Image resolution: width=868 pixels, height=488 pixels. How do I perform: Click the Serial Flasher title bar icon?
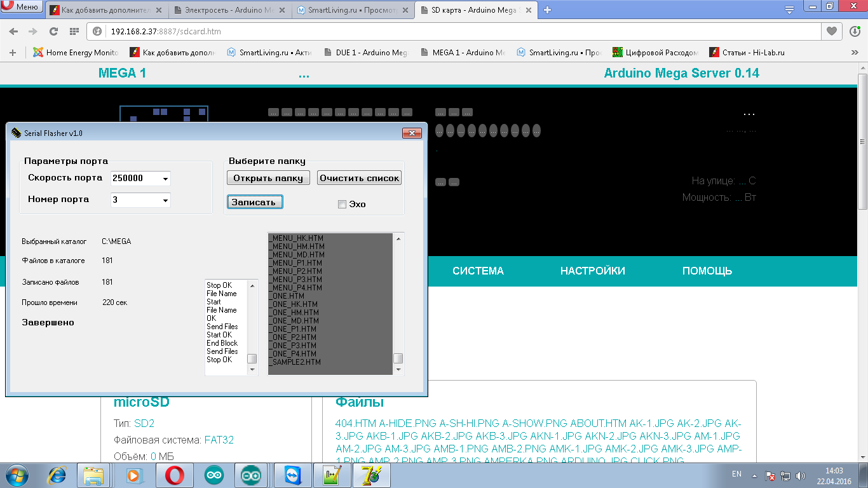(16, 133)
